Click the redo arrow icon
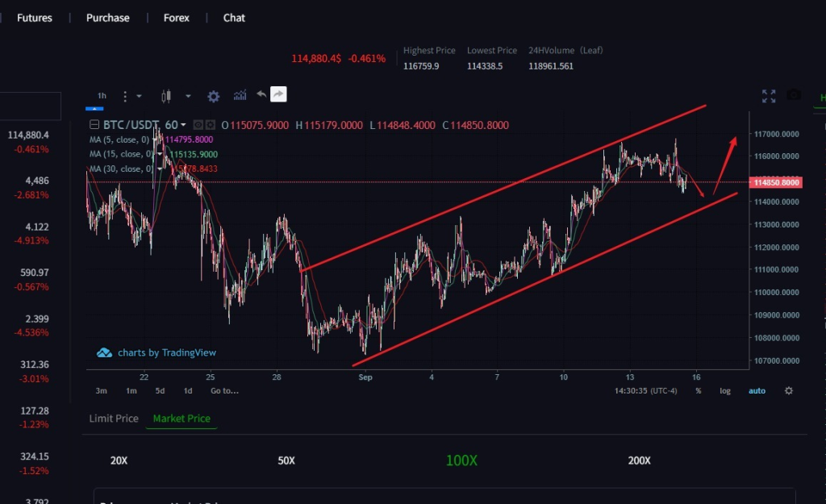 coord(277,95)
